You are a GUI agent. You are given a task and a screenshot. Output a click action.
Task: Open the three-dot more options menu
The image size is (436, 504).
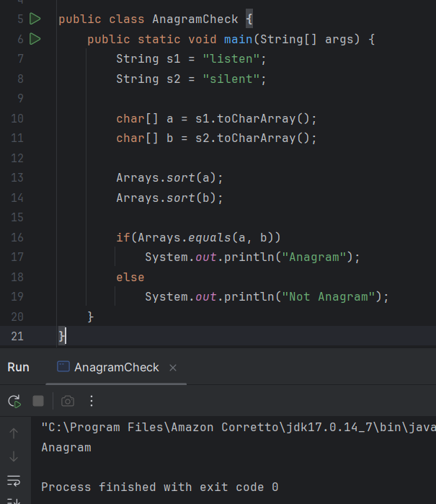(92, 401)
